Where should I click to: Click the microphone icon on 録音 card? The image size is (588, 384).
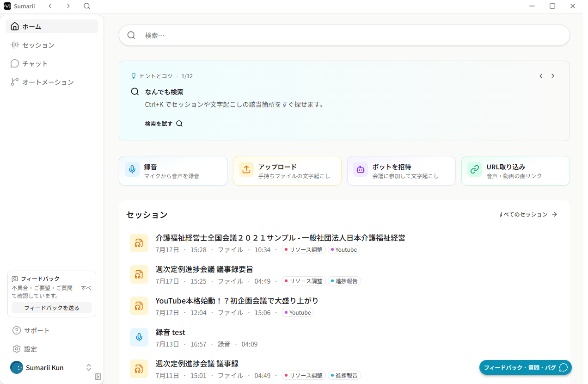click(132, 169)
